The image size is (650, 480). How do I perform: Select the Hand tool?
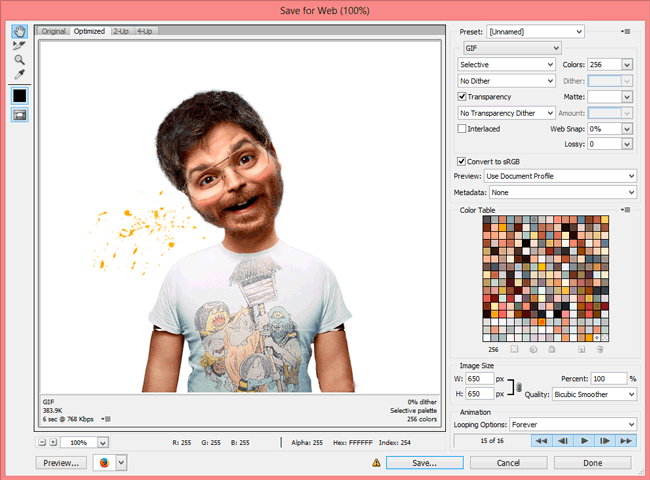[19, 31]
